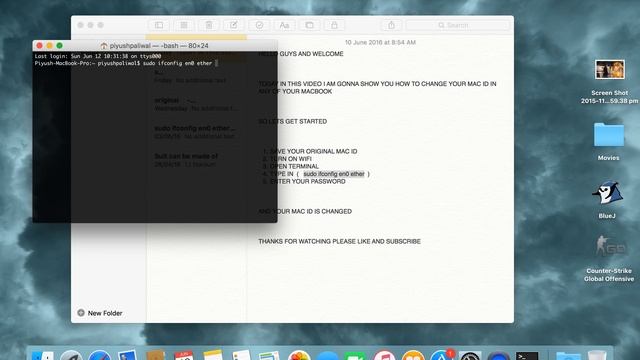Image resolution: width=640 pixels, height=360 pixels.
Task: Open the Aa text format button in Notes
Action: tap(284, 25)
